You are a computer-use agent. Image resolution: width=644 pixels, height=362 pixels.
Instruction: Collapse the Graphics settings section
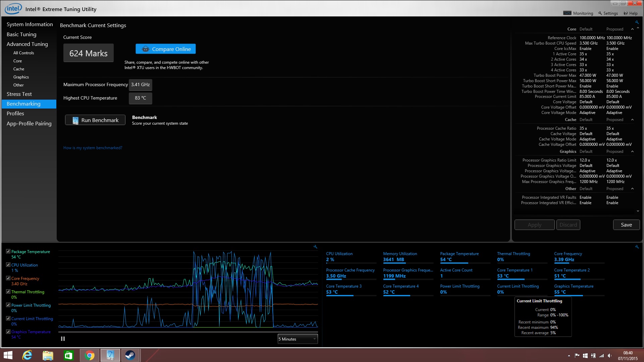click(632, 152)
